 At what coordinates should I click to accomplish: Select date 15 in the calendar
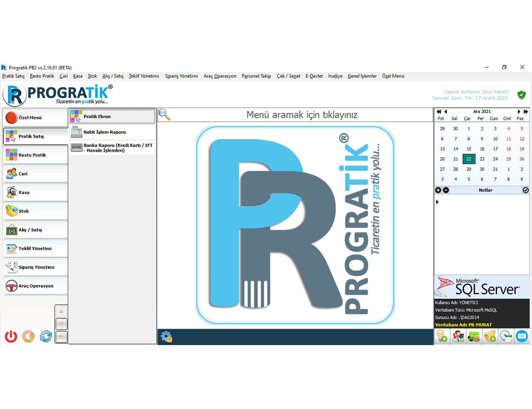coord(469,149)
